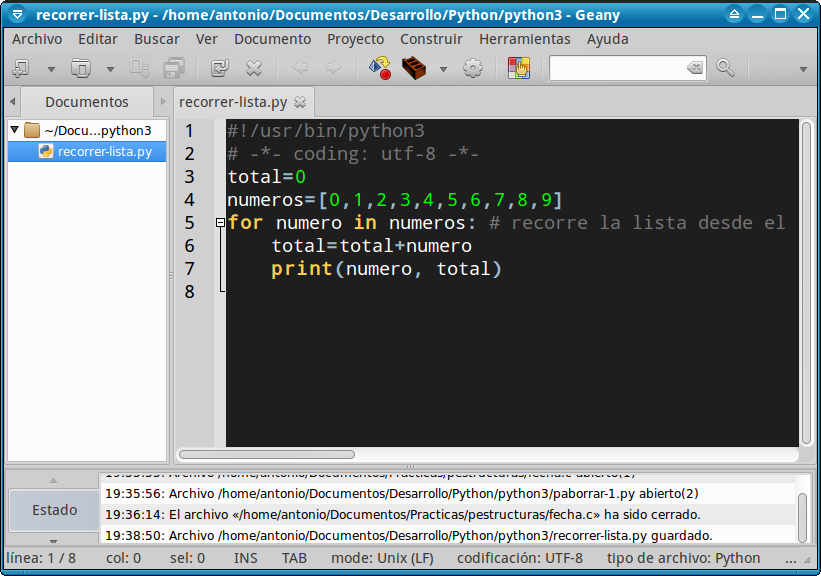Close the recorrer-lista.py tab with its X

300,102
